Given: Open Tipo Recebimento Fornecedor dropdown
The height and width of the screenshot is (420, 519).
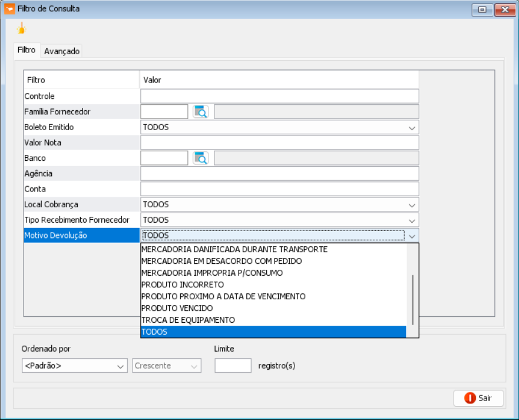Looking at the screenshot, I should click(412, 220).
